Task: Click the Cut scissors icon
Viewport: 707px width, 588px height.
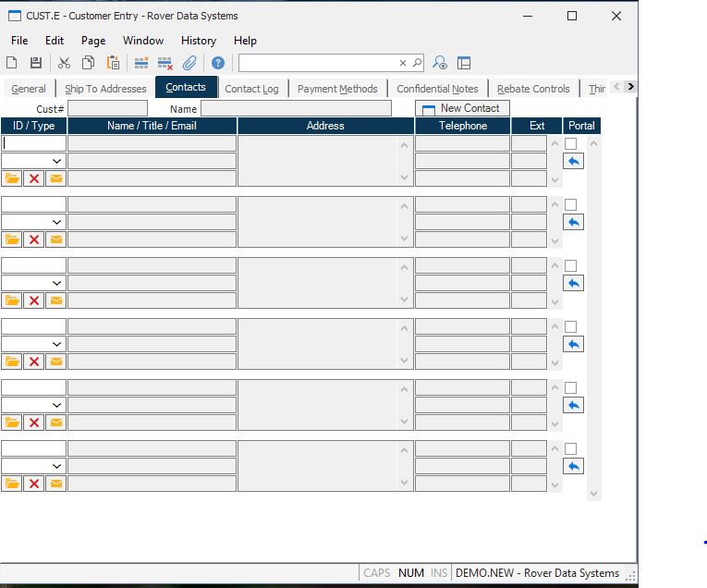Action: (64, 63)
